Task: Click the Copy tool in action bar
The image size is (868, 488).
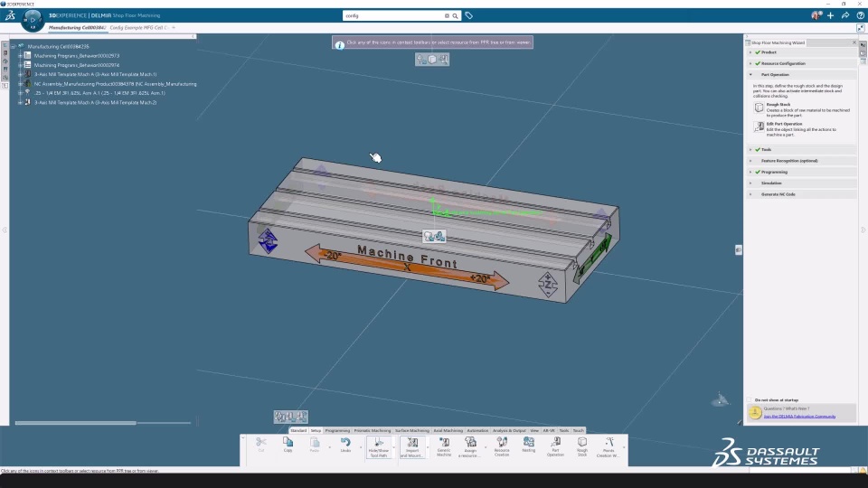Action: [x=288, y=445]
